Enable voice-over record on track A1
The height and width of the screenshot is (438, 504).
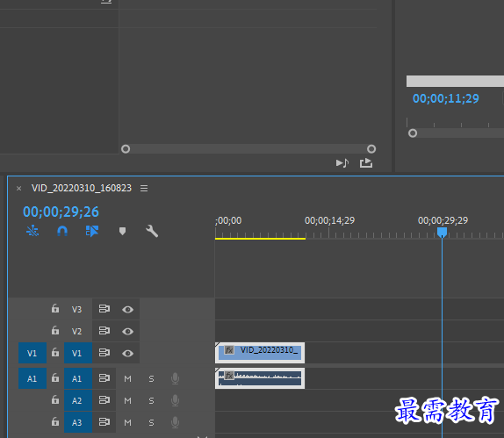tap(176, 378)
